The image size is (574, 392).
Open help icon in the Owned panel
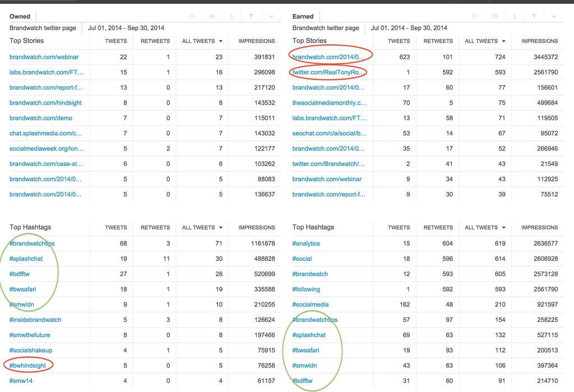tap(192, 16)
